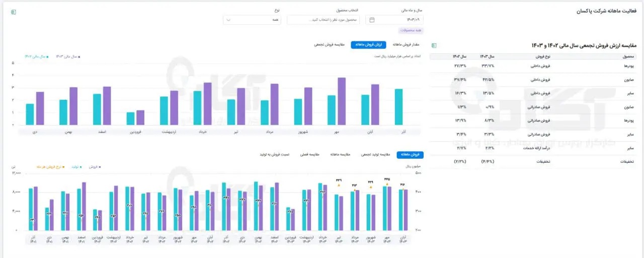
Task: Click the محصول column header
Action: 628,56
